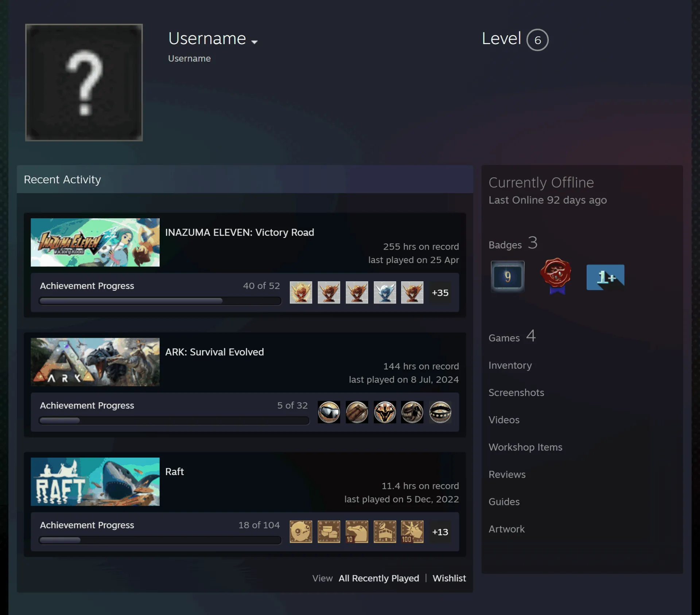Click the Level 6 circle badge
This screenshot has height=615, width=700.
[x=537, y=40]
